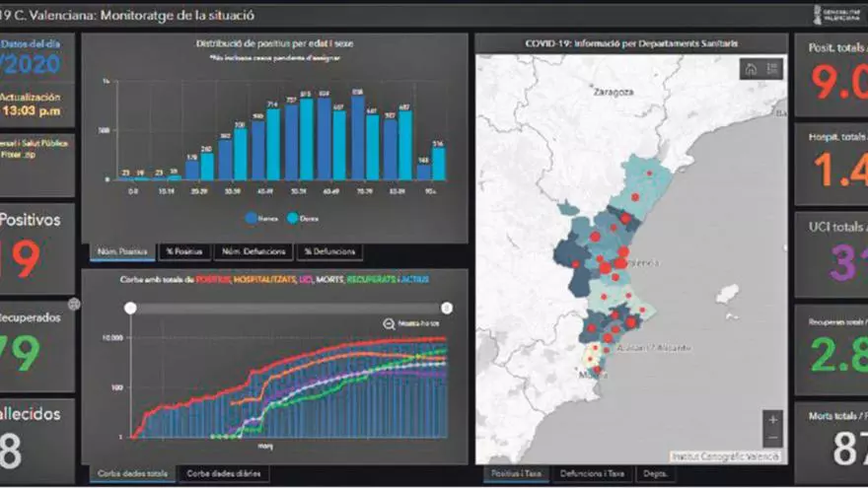The width and height of the screenshot is (868, 488).
Task: Switch to the % Positius tab
Action: (182, 252)
